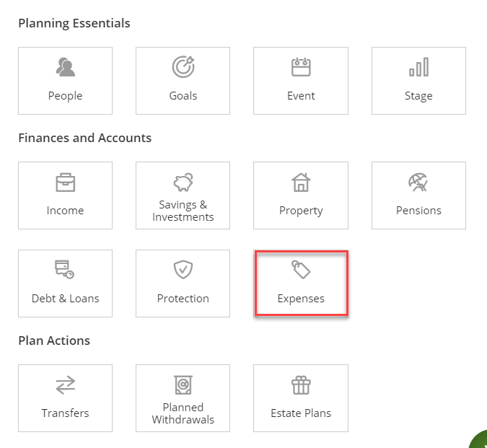The image size is (487, 448).
Task: Click the Estate Plans gift icon
Action: [x=300, y=385]
